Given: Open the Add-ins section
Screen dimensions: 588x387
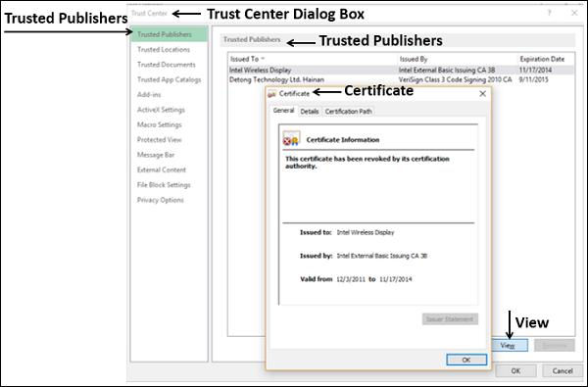Looking at the screenshot, I should [x=149, y=94].
